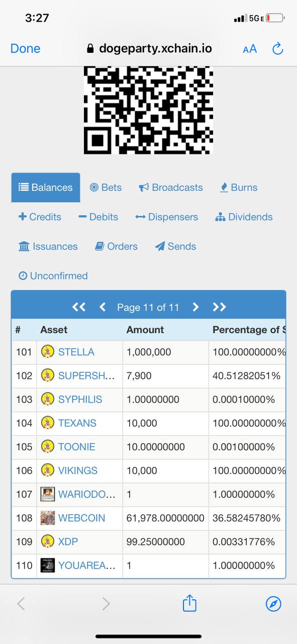Open the SUPERSH... asset link
The image size is (297, 644).
click(x=86, y=375)
